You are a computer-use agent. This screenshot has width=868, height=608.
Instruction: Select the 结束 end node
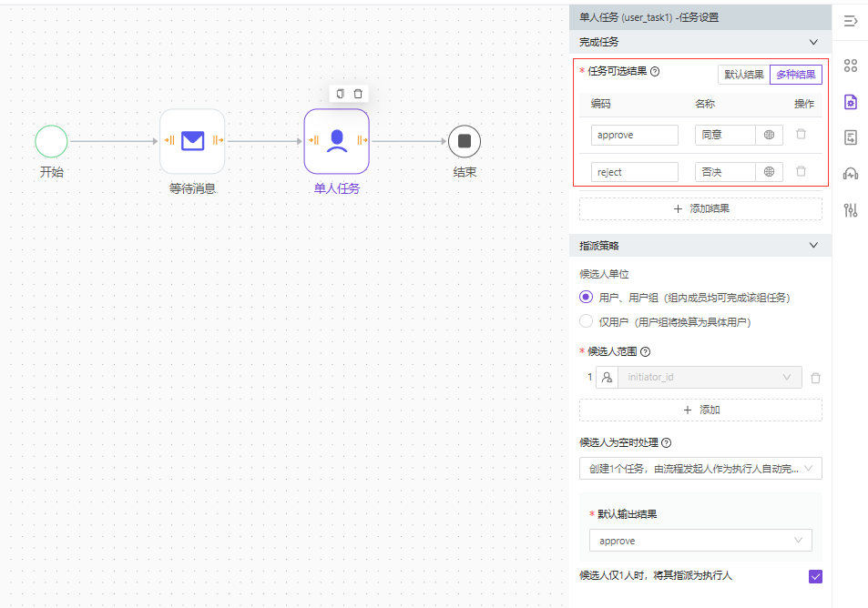pos(464,141)
